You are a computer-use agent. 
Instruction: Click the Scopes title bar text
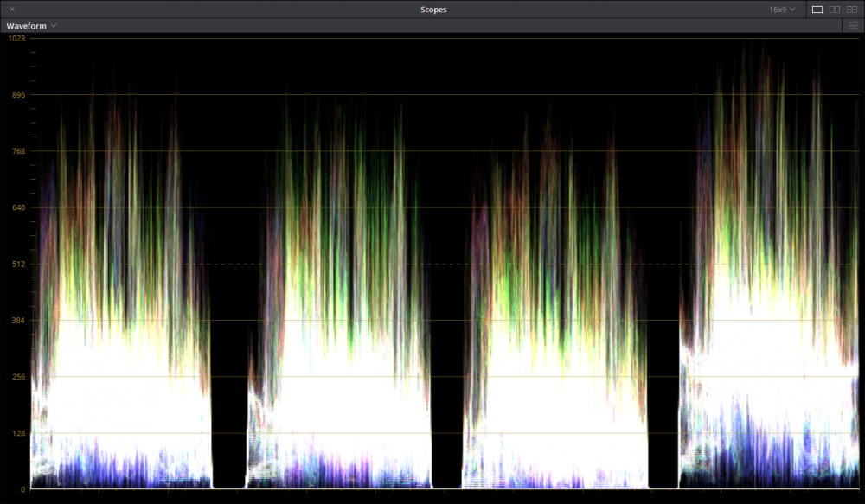pos(433,9)
